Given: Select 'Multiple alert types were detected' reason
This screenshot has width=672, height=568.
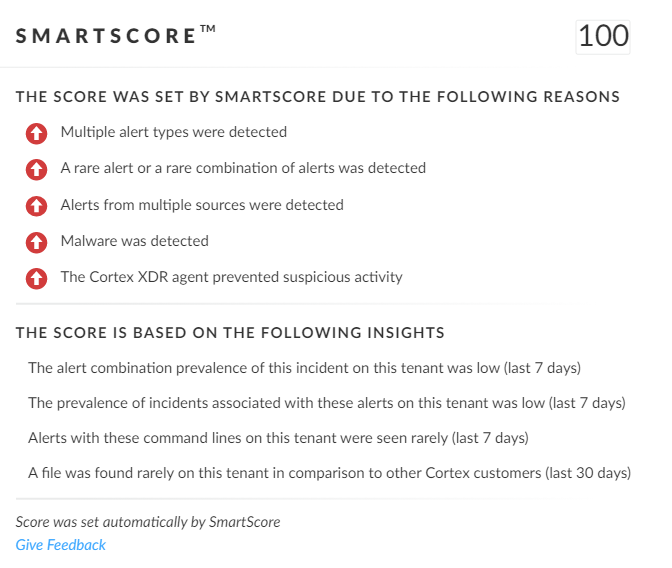Looking at the screenshot, I should click(x=174, y=132).
